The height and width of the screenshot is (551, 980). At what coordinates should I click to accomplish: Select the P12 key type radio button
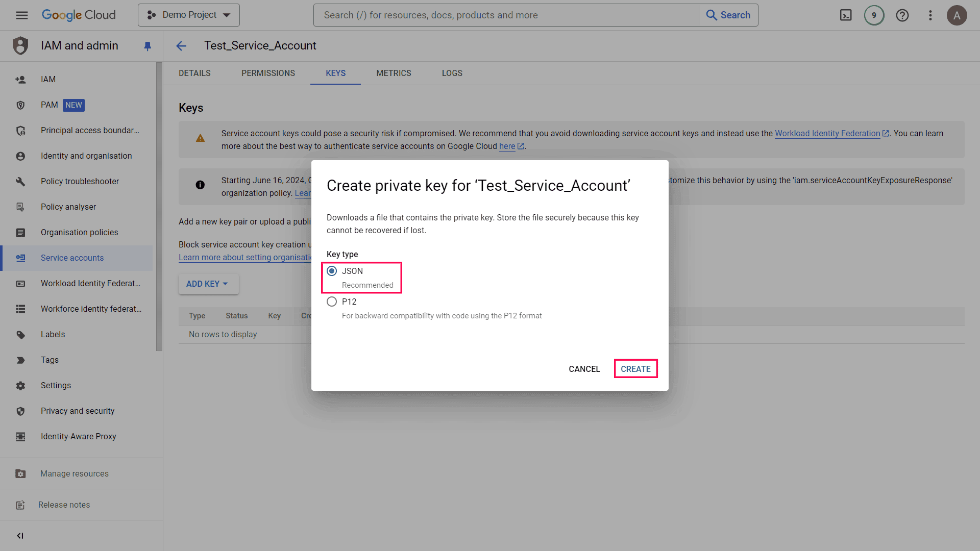coord(332,302)
